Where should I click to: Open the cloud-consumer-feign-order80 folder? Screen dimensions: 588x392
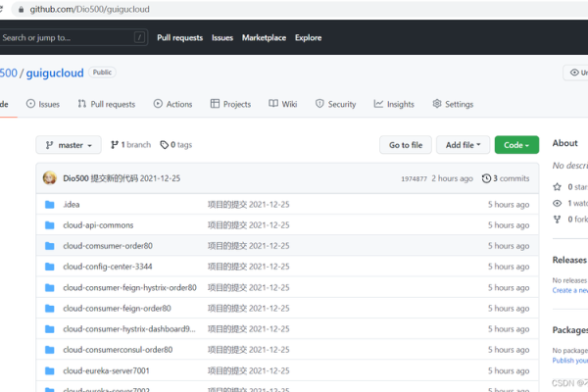click(117, 309)
